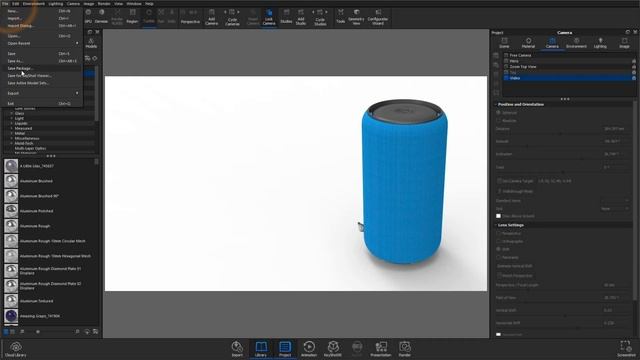640x360 pixels.
Task: Switch to Environment tab in Project panel
Action: point(576,43)
